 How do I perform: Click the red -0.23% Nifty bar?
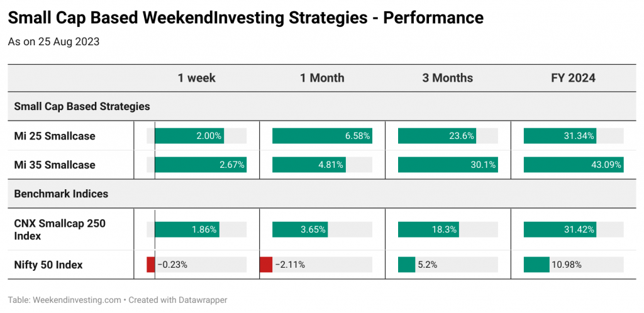(151, 265)
